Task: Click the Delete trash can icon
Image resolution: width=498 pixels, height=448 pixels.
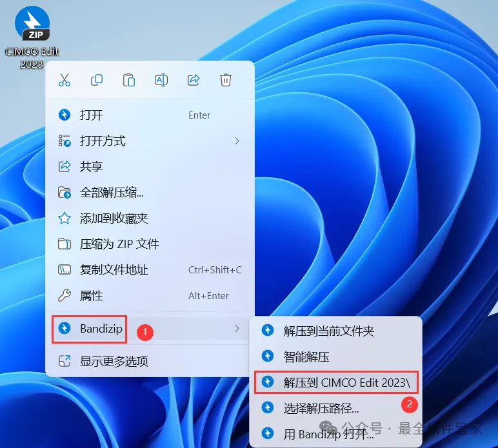Action: coord(226,80)
